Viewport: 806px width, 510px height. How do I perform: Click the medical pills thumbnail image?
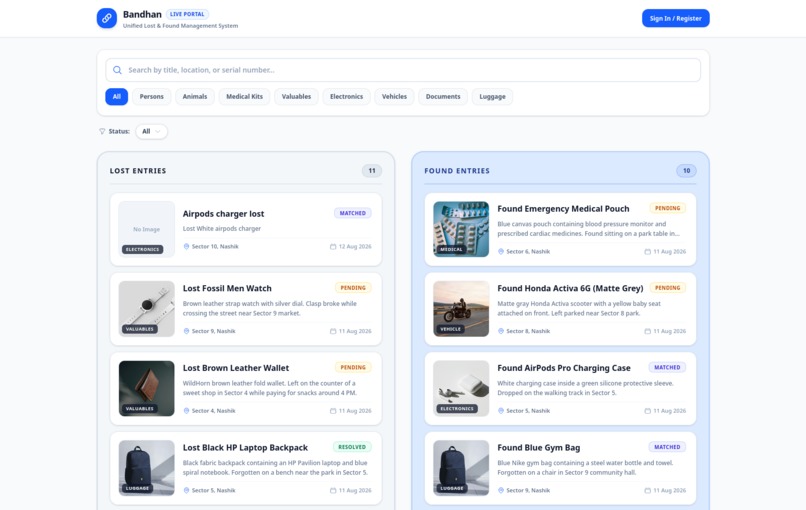coord(461,229)
